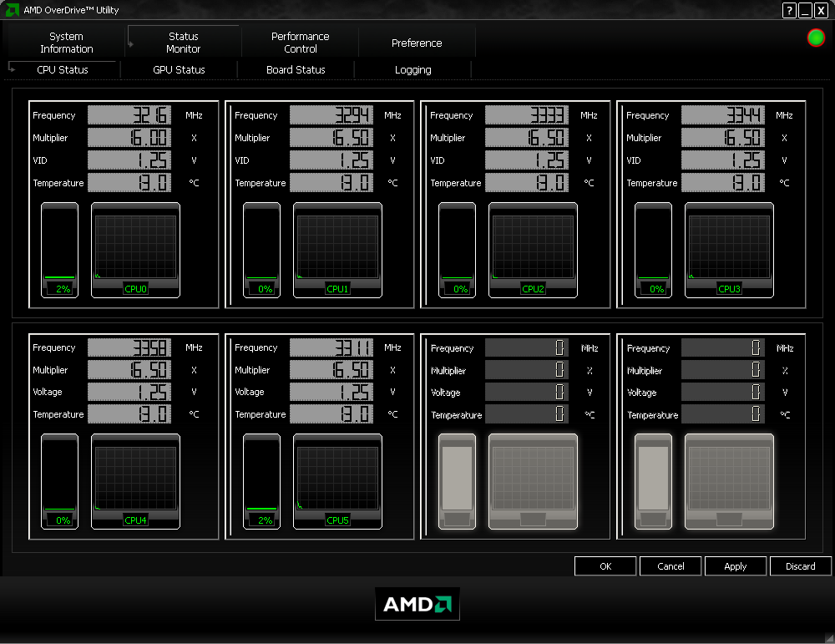Click the green status indicator light

click(816, 38)
